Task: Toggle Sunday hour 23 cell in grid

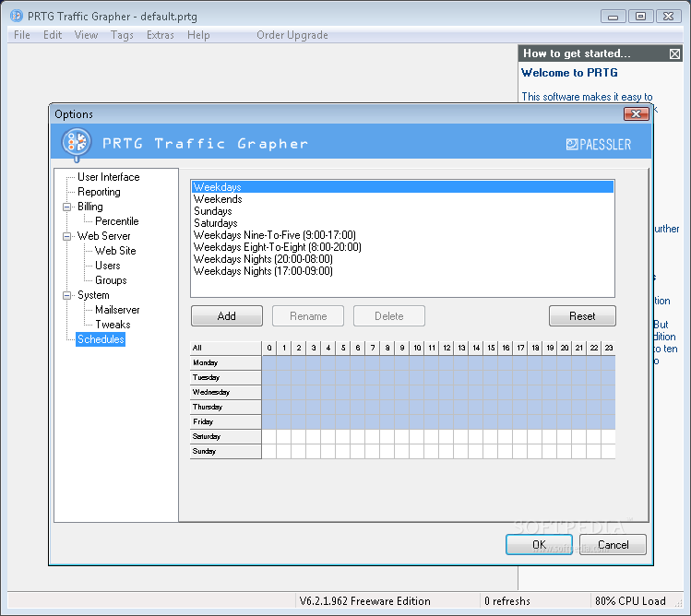Action: click(609, 452)
